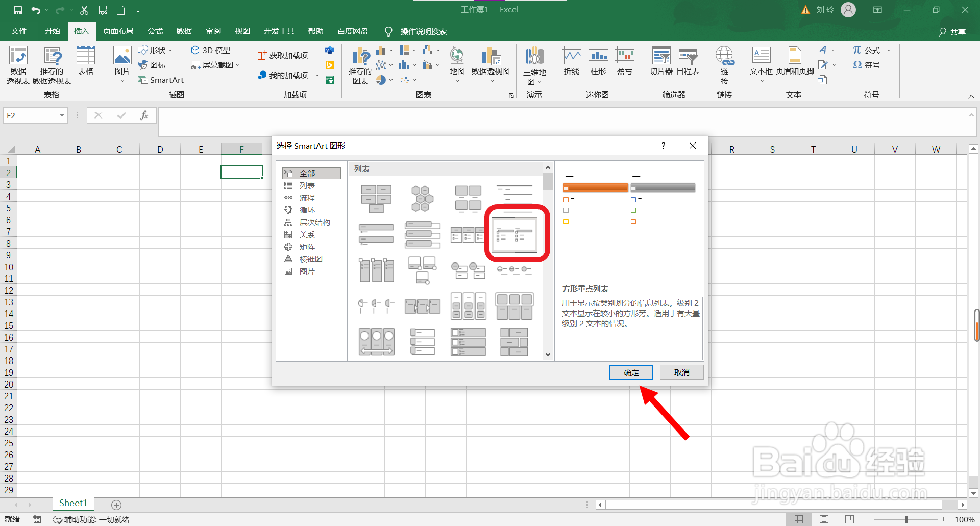Select the Sheet1 tab
Image resolution: width=980 pixels, height=526 pixels.
[x=73, y=504]
